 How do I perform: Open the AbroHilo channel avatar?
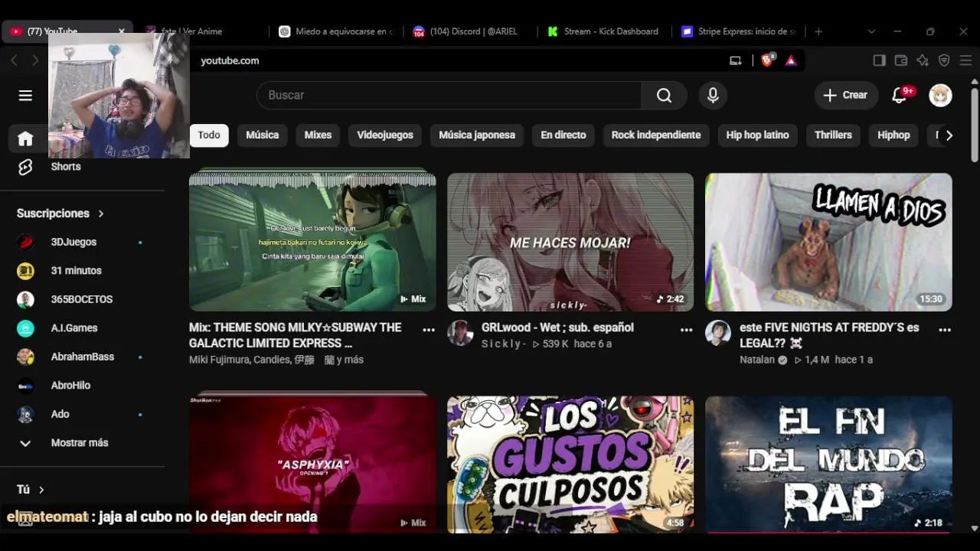(25, 386)
